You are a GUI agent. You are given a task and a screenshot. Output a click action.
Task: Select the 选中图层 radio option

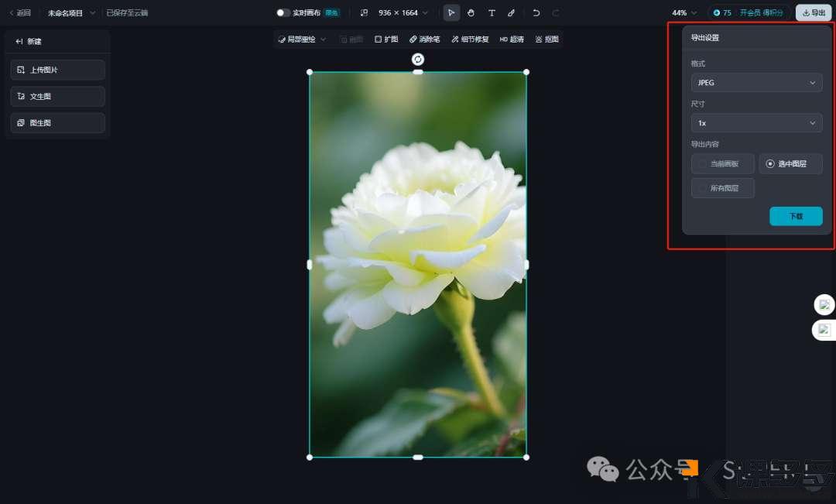click(x=790, y=164)
